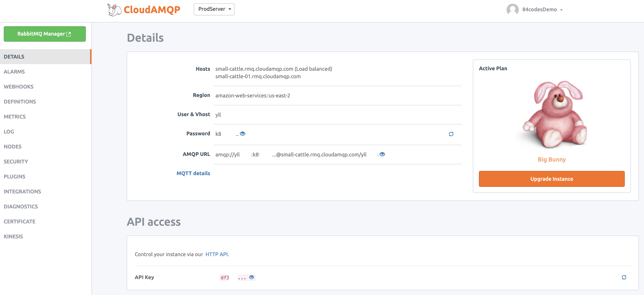This screenshot has height=295, width=644.
Task: Click the Upgrade Instance button
Action: coord(552,179)
